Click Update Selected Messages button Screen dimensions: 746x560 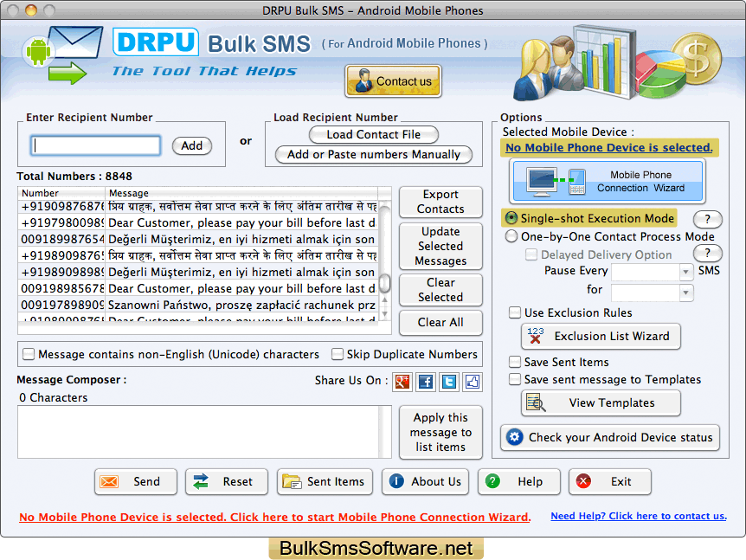point(441,246)
